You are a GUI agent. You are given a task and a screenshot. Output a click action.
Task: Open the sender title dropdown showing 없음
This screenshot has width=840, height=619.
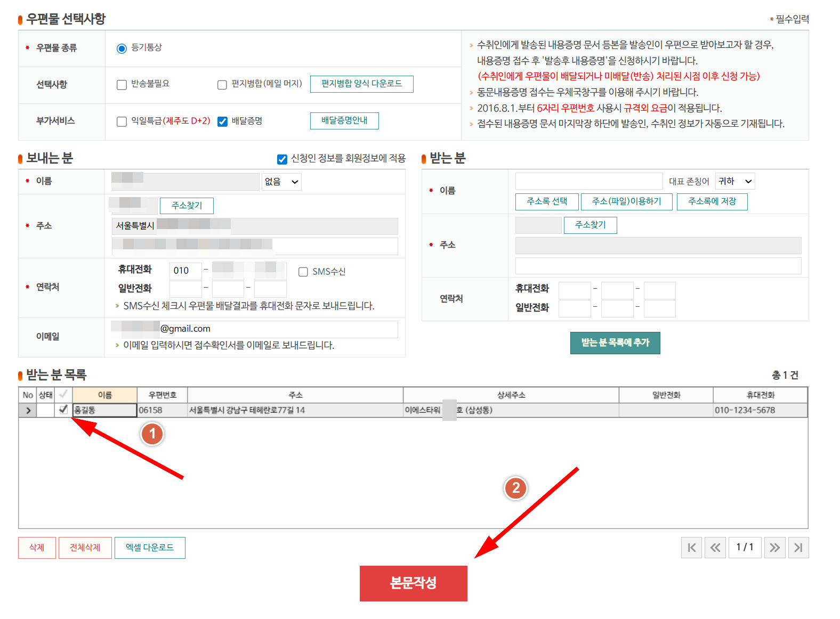tap(282, 182)
